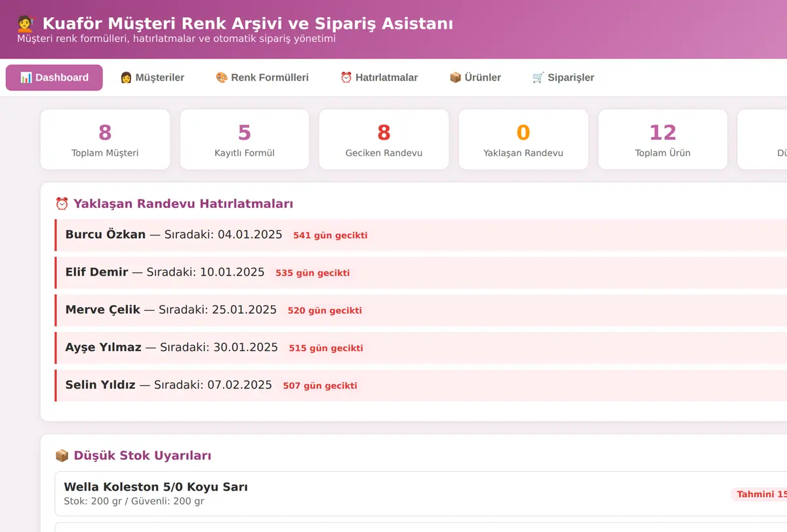The width and height of the screenshot is (787, 532).
Task: Click the '535 gün gecikti' badge
Action: [x=313, y=273]
